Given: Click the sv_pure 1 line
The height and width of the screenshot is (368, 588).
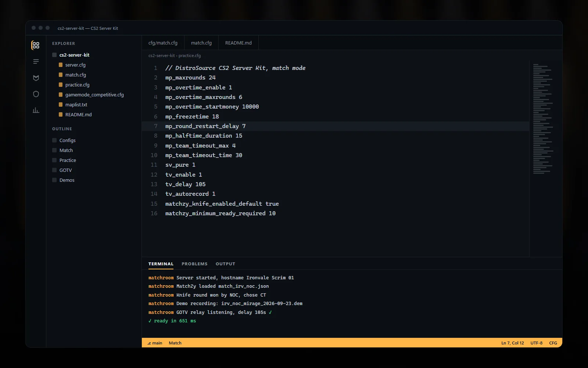Looking at the screenshot, I should tap(180, 165).
